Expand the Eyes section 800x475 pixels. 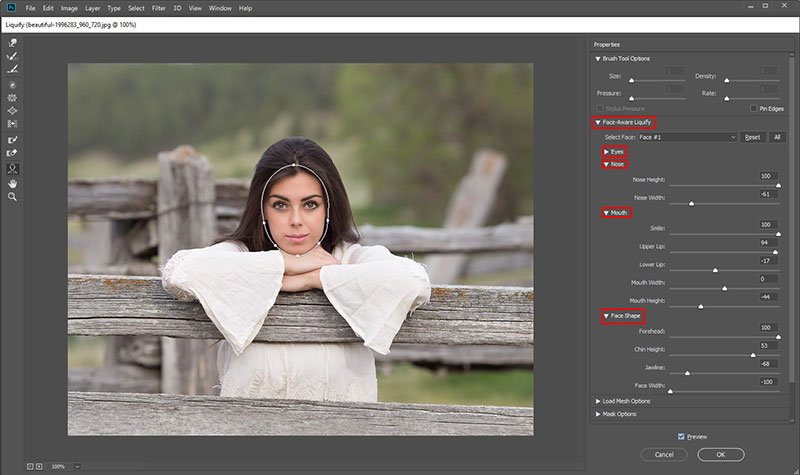(x=606, y=152)
